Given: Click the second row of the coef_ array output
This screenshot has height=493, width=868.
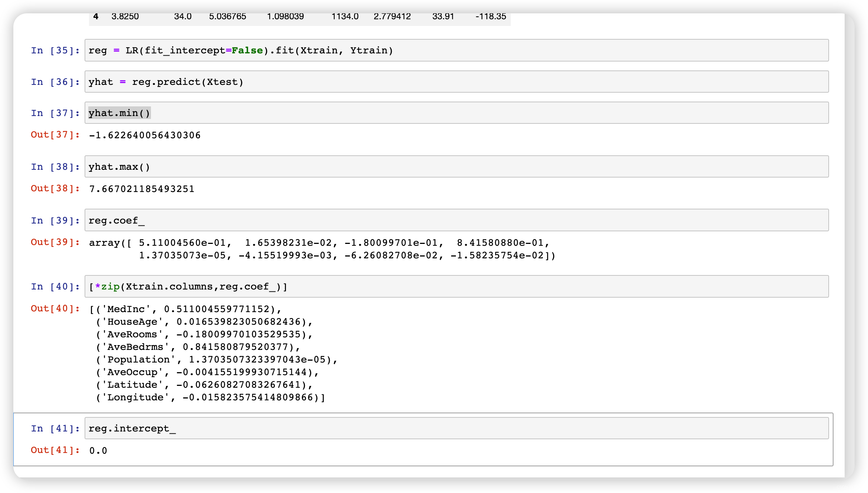Looking at the screenshot, I should 347,255.
